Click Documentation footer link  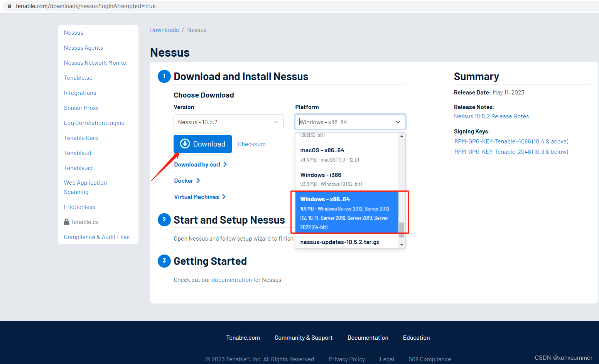[x=368, y=338]
